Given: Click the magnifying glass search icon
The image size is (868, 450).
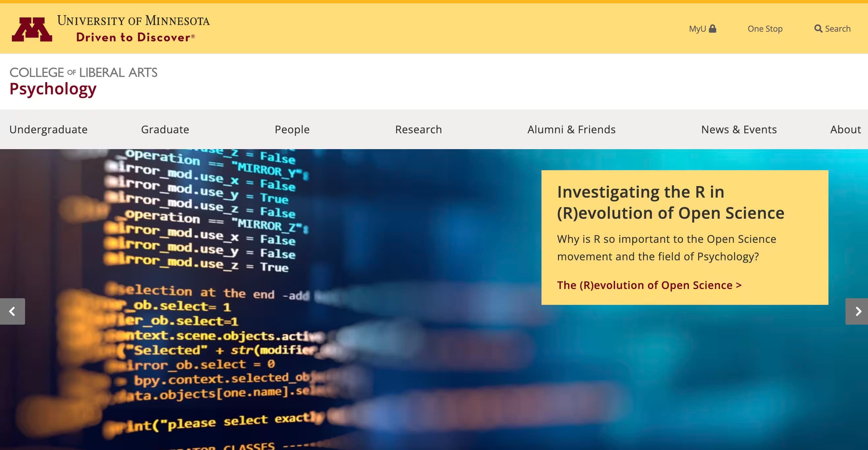Looking at the screenshot, I should [818, 29].
